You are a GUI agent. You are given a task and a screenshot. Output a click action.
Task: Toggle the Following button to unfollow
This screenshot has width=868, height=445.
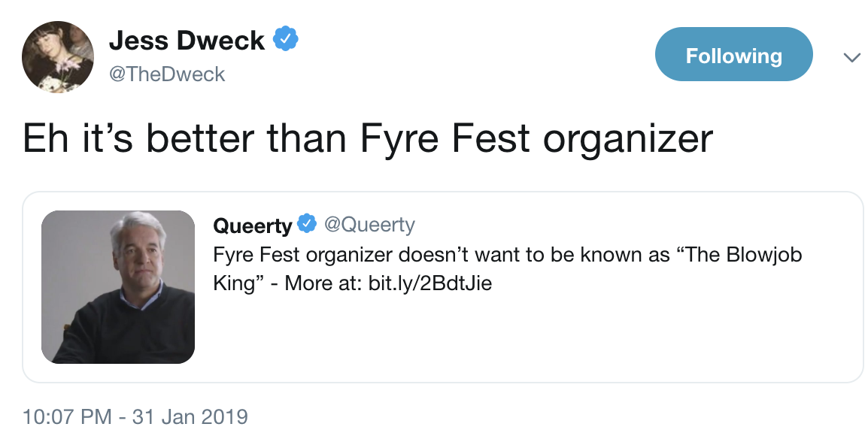[x=733, y=55]
